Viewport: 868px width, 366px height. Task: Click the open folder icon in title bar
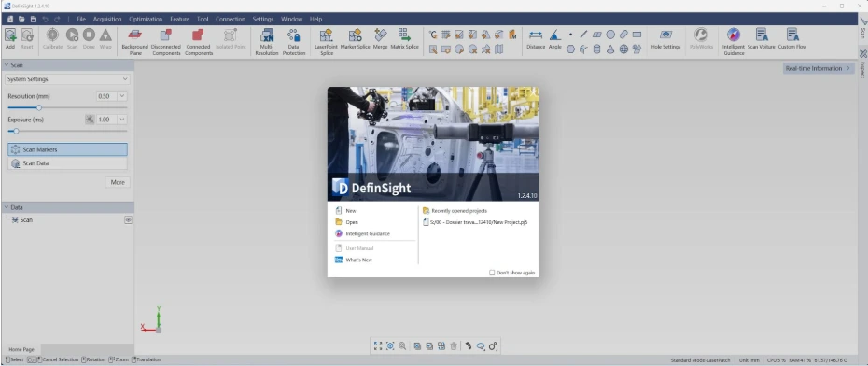tap(21, 19)
